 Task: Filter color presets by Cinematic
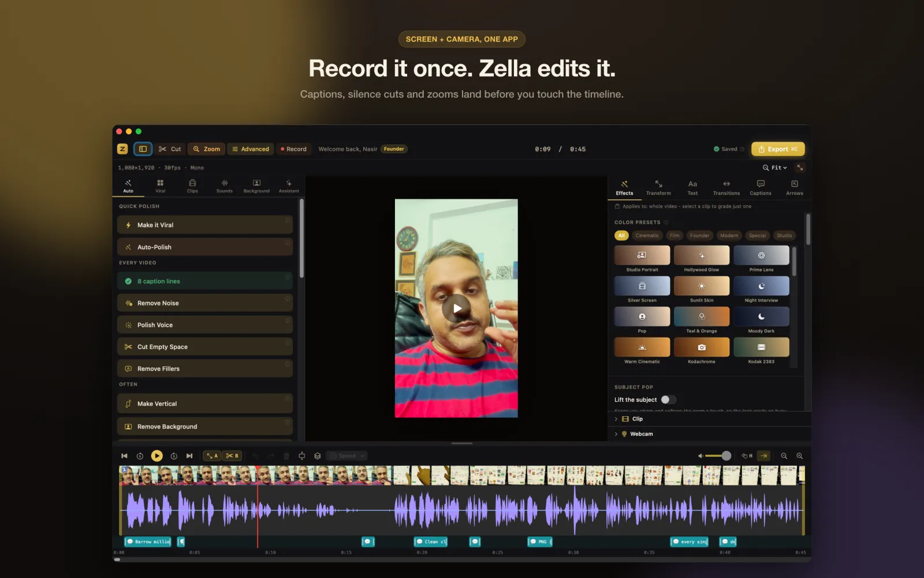pyautogui.click(x=647, y=235)
